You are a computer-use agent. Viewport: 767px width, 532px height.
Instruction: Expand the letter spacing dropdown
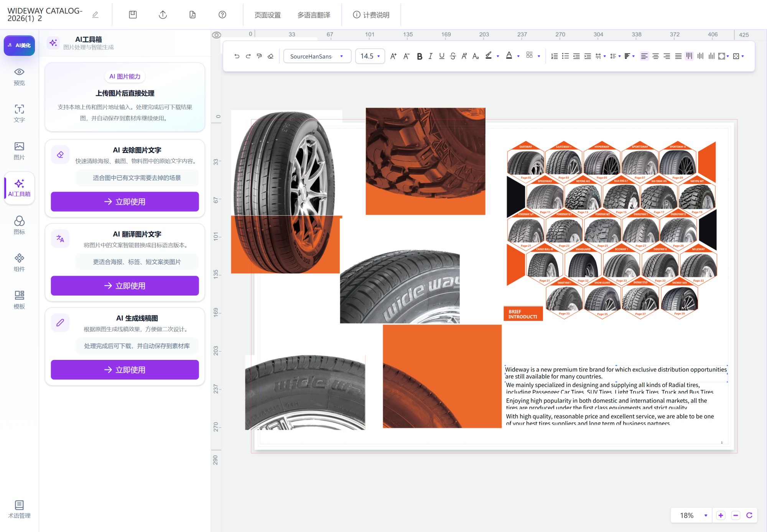coord(605,56)
